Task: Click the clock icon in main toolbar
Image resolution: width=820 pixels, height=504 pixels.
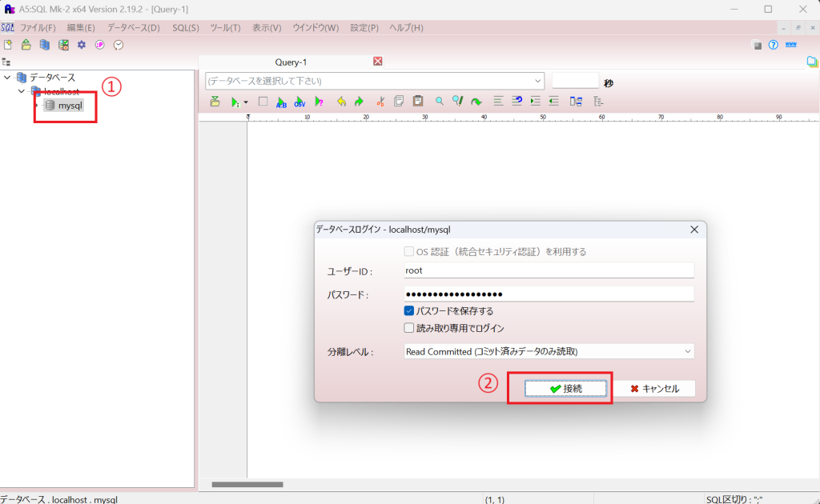Action: (119, 45)
